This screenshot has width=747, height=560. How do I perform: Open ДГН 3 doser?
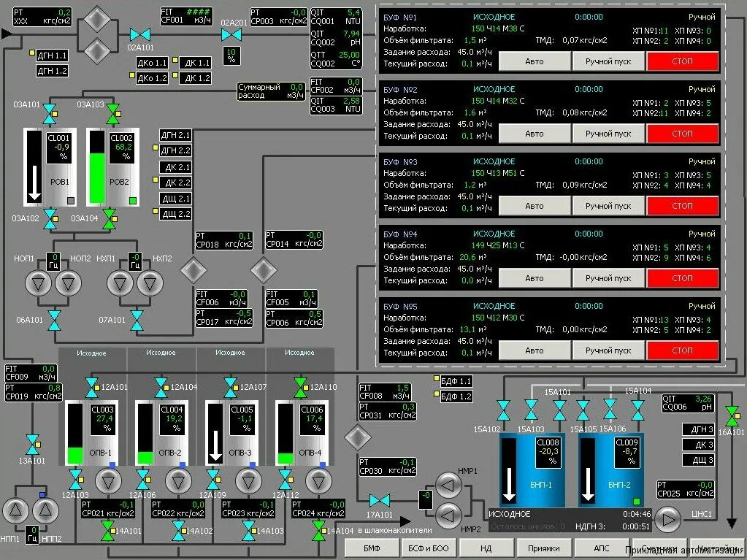(699, 429)
